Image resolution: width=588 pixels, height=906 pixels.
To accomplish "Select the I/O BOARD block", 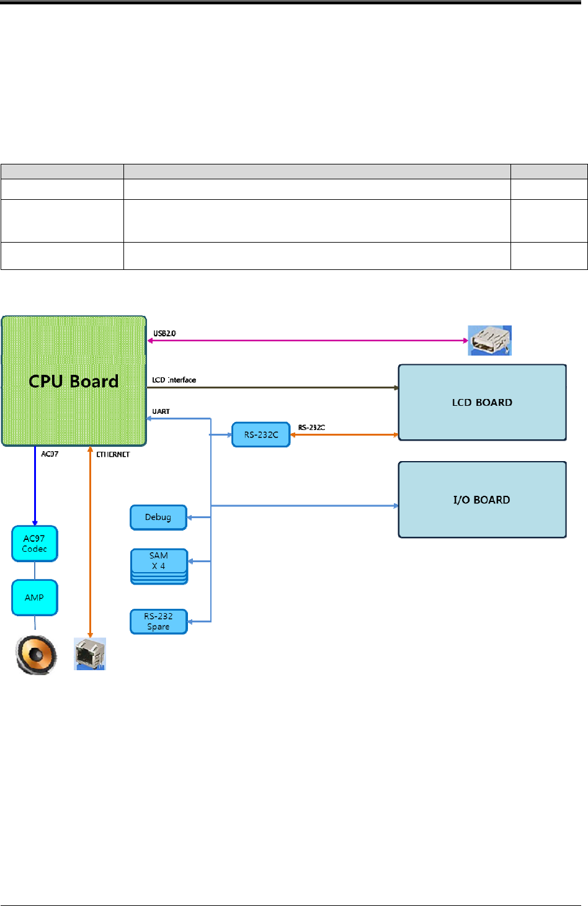I will tap(482, 500).
